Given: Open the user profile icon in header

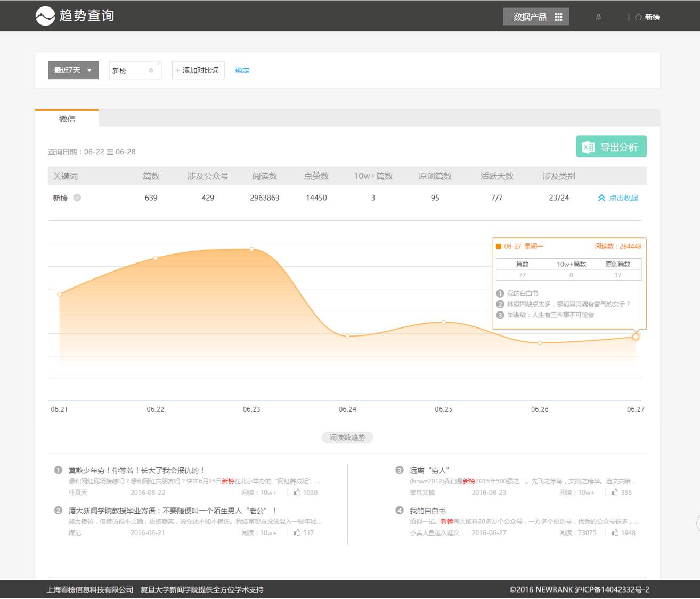Looking at the screenshot, I should tap(598, 17).
